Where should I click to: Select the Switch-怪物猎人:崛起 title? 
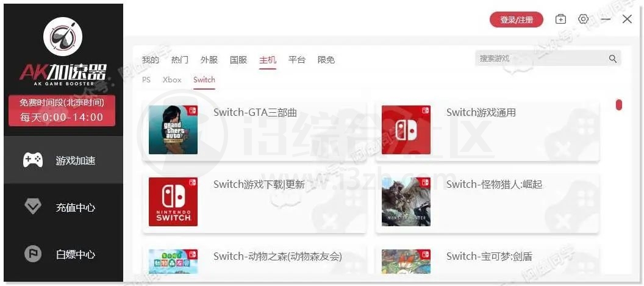pyautogui.click(x=494, y=185)
